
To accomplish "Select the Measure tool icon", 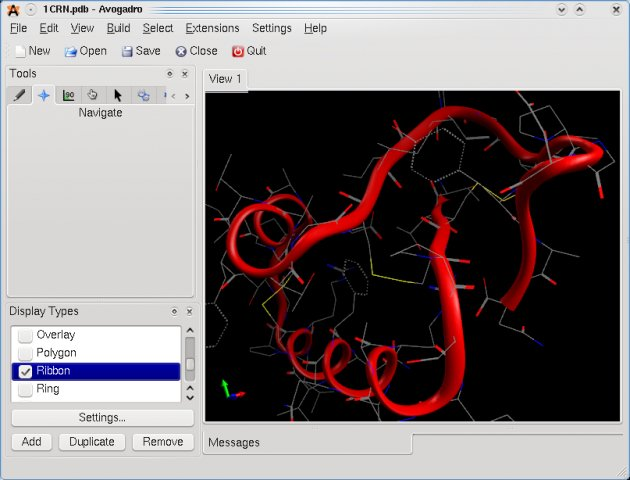I will point(68,95).
